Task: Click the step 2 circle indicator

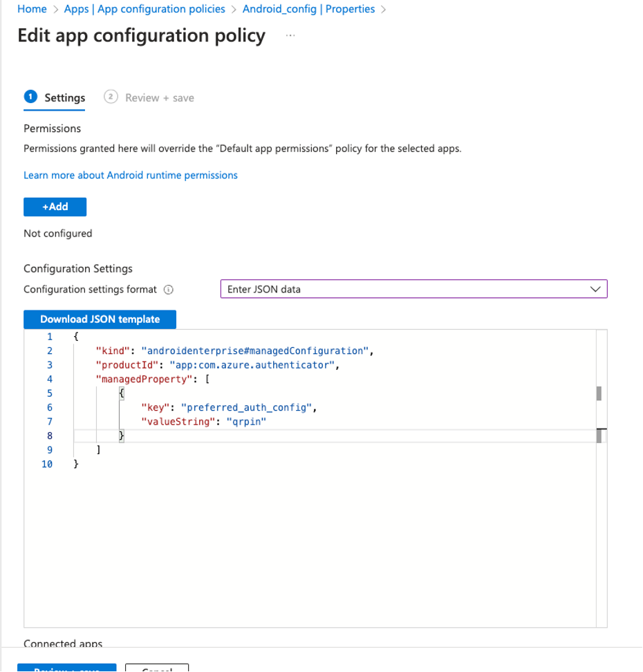Action: point(111,97)
